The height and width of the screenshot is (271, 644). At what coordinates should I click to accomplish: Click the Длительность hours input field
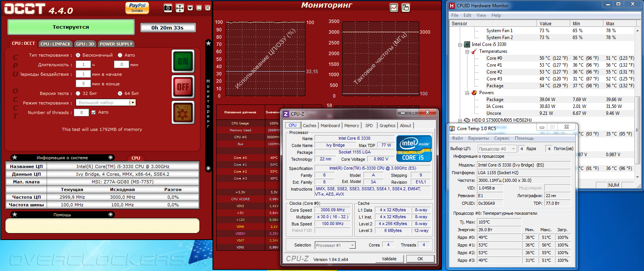[83, 65]
